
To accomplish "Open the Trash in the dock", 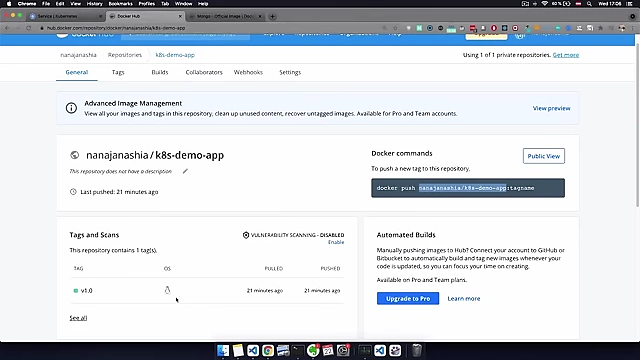I will [x=416, y=350].
